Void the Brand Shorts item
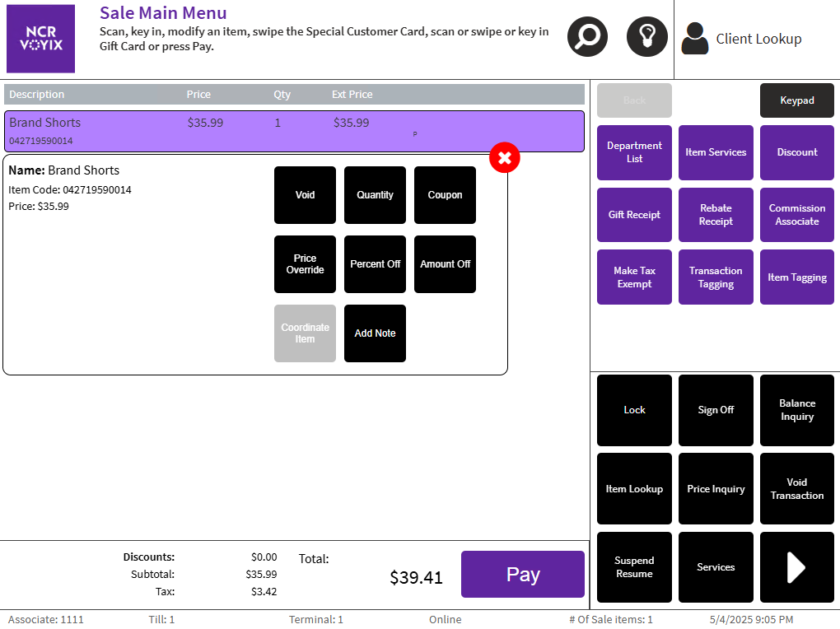840x629 pixels. (x=305, y=195)
